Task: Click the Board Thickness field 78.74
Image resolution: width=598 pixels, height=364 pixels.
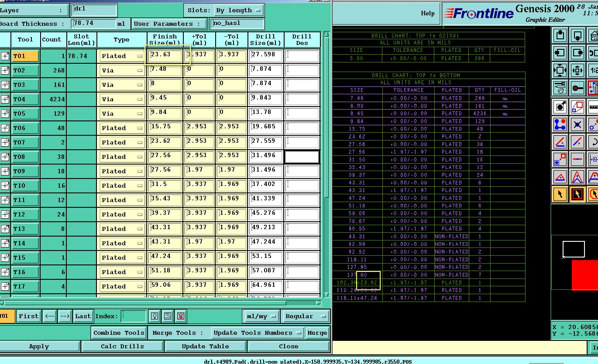Action: pos(94,24)
